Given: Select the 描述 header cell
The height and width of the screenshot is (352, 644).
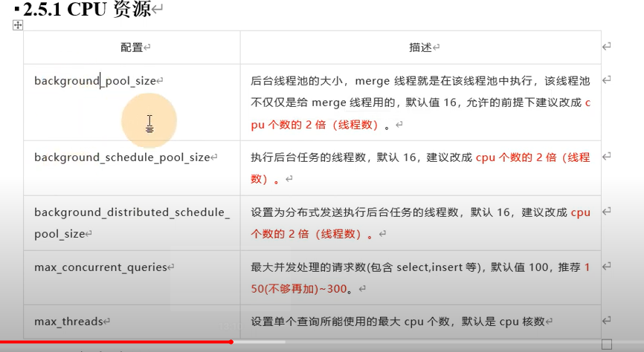Looking at the screenshot, I should 420,48.
